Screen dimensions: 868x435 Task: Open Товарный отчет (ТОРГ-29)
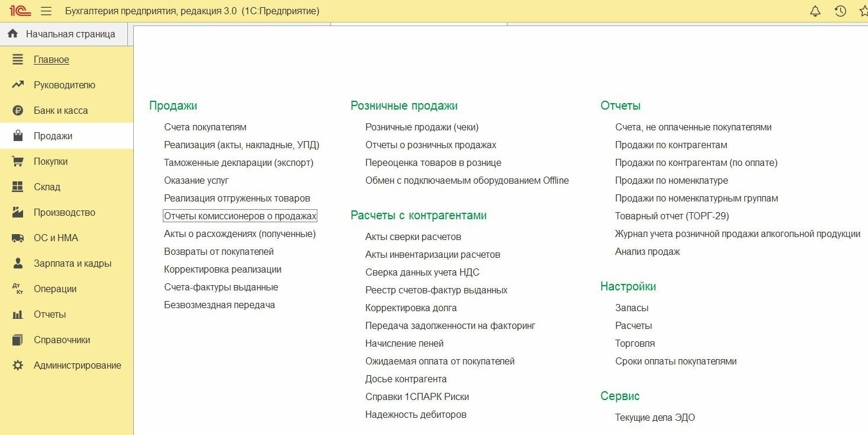tap(672, 216)
